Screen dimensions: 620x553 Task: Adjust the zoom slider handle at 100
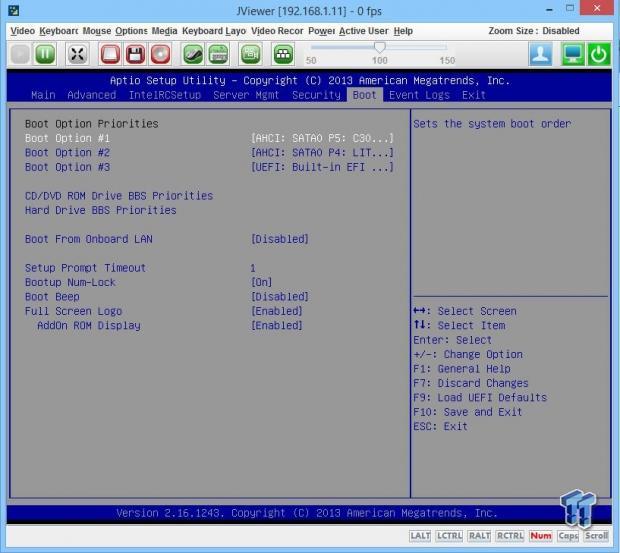click(380, 47)
